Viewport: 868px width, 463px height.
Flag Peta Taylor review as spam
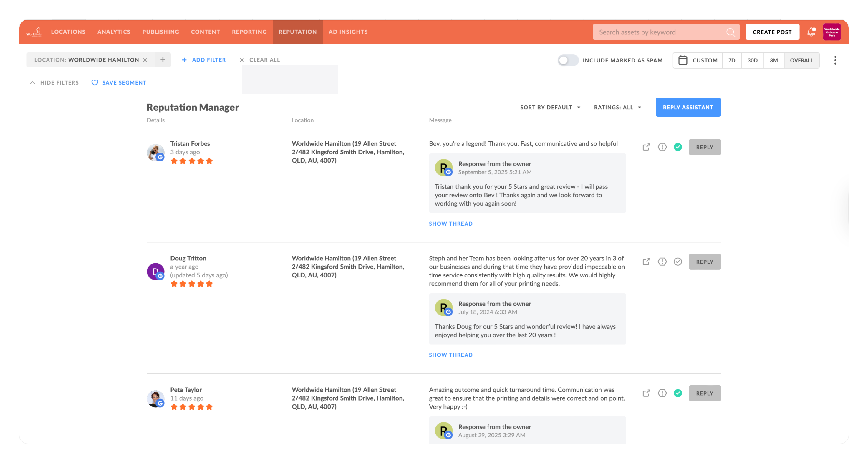pos(662,393)
